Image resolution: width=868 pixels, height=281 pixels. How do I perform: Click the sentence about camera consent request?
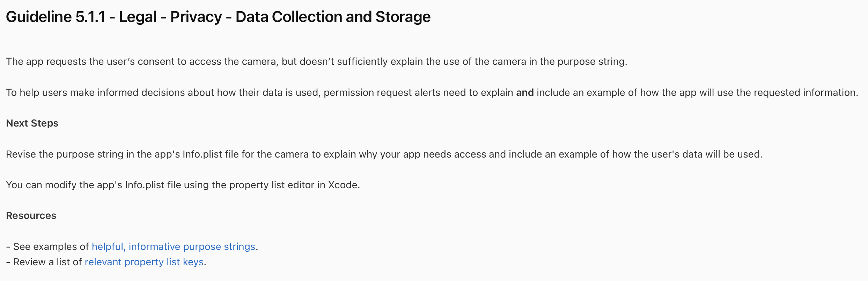pyautogui.click(x=317, y=62)
